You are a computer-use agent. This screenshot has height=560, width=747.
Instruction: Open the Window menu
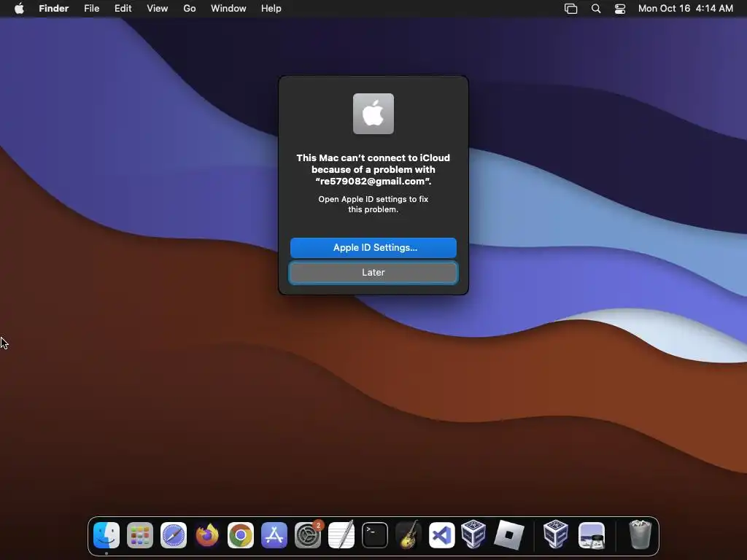click(x=228, y=9)
